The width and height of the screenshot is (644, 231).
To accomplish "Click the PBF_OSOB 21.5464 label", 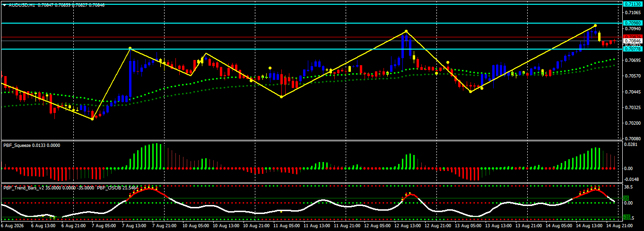I will pyautogui.click(x=118, y=188).
